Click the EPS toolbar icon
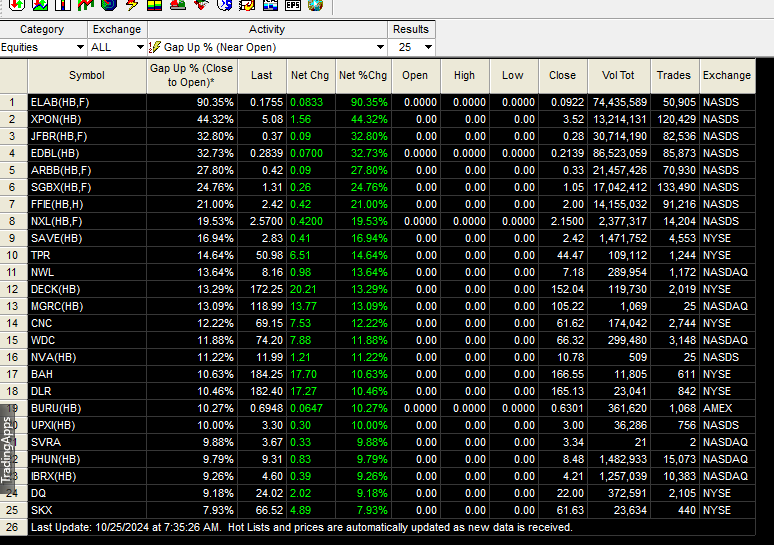 coord(293,5)
